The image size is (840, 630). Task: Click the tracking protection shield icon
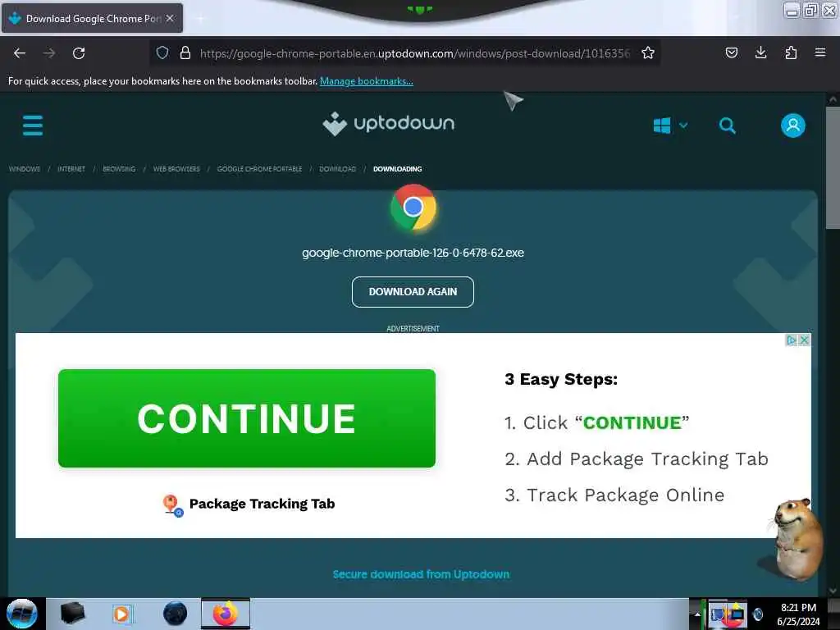click(162, 52)
